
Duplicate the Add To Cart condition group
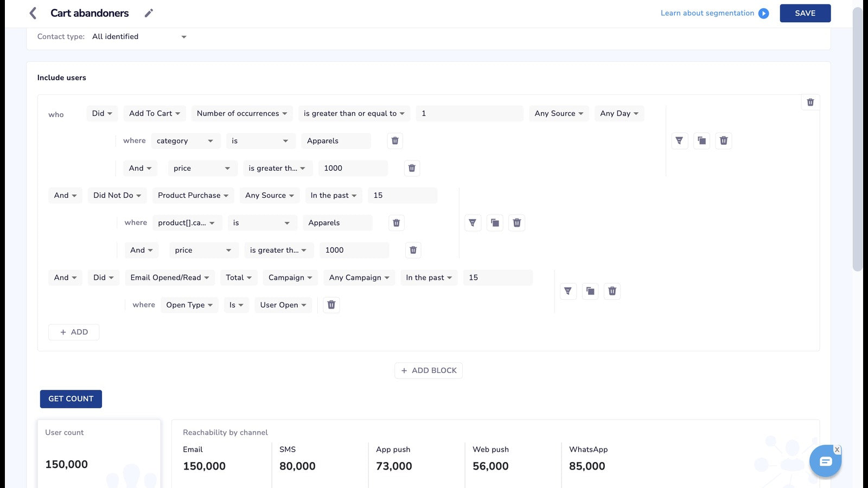point(701,140)
